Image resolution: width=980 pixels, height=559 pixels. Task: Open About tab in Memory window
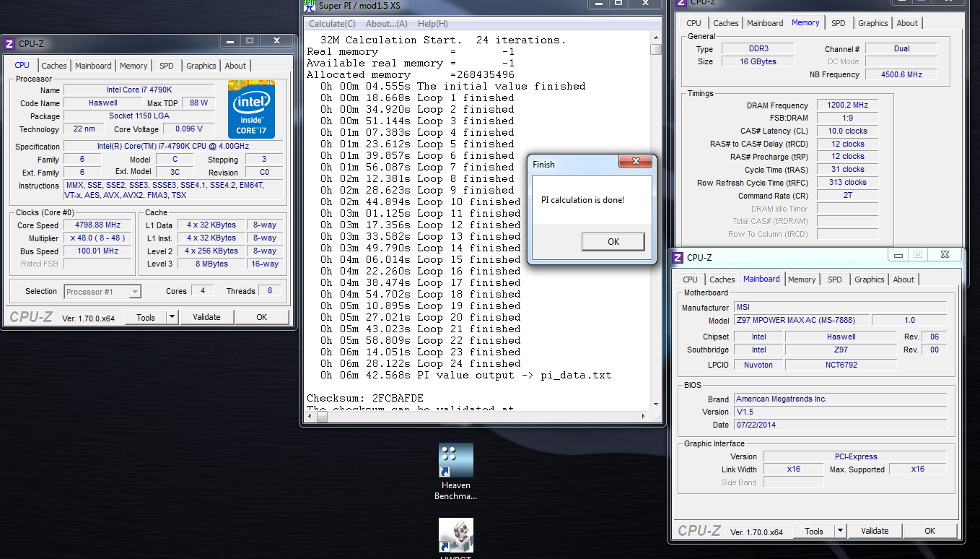click(907, 23)
